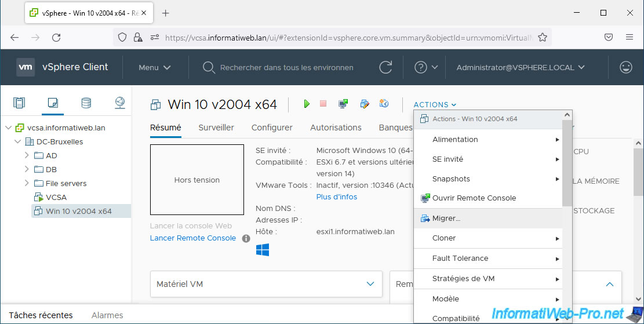644x324 pixels.
Task: Open the Storage inventory view icon
Action: coord(86,103)
